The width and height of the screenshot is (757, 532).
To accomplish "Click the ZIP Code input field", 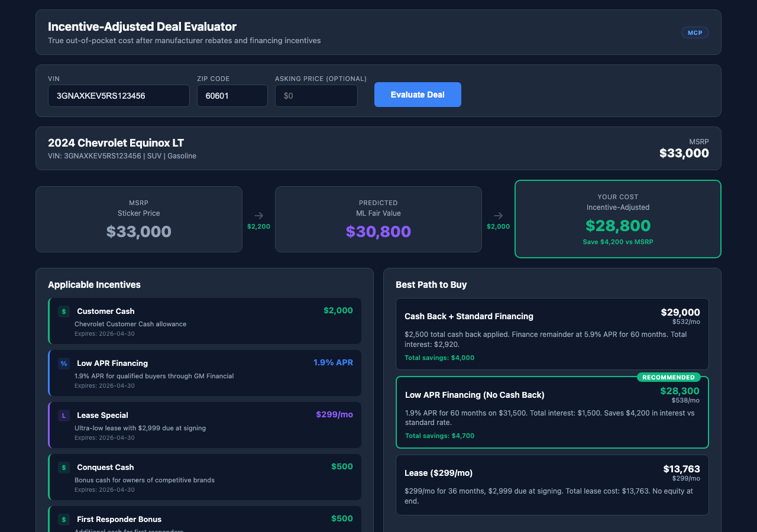I will (x=232, y=95).
